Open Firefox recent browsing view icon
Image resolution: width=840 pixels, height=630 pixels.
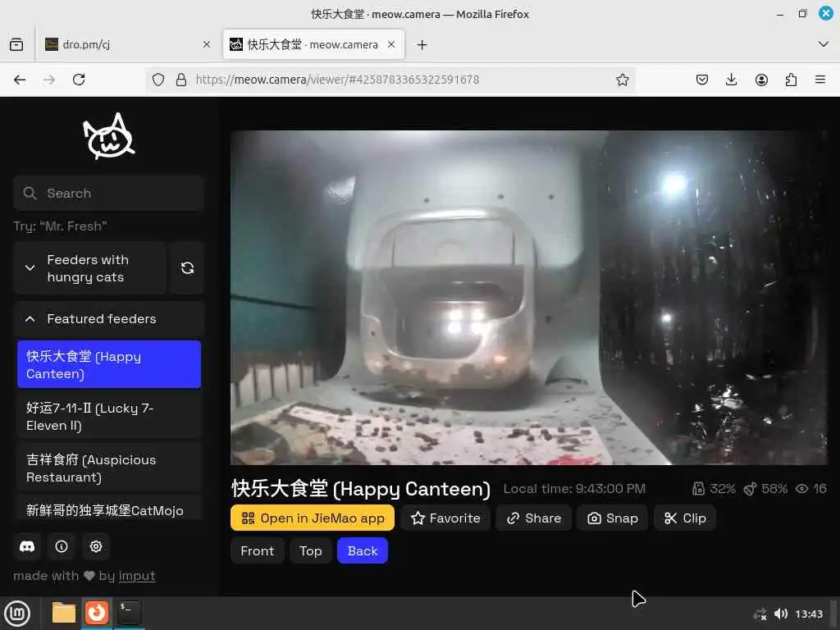16,44
